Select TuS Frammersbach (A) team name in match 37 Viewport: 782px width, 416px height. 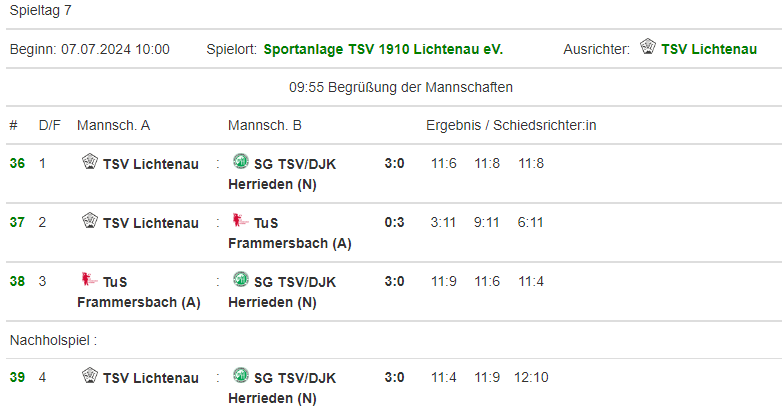290,233
